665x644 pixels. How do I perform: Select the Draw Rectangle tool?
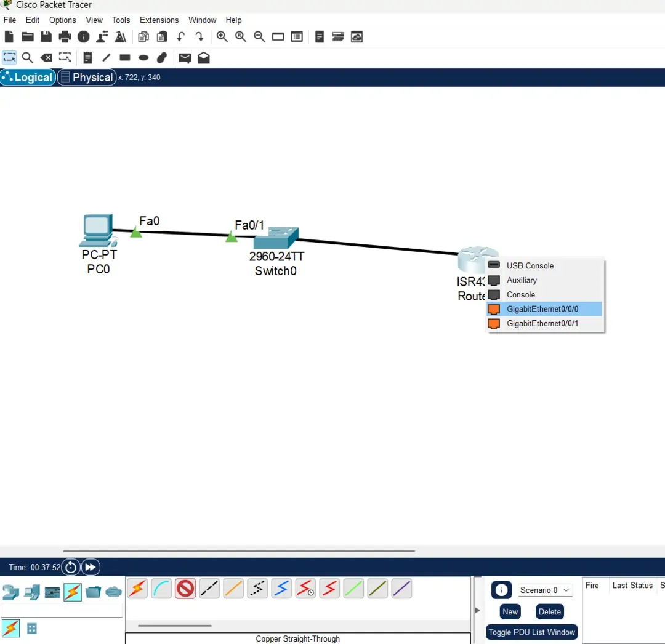pyautogui.click(x=124, y=58)
